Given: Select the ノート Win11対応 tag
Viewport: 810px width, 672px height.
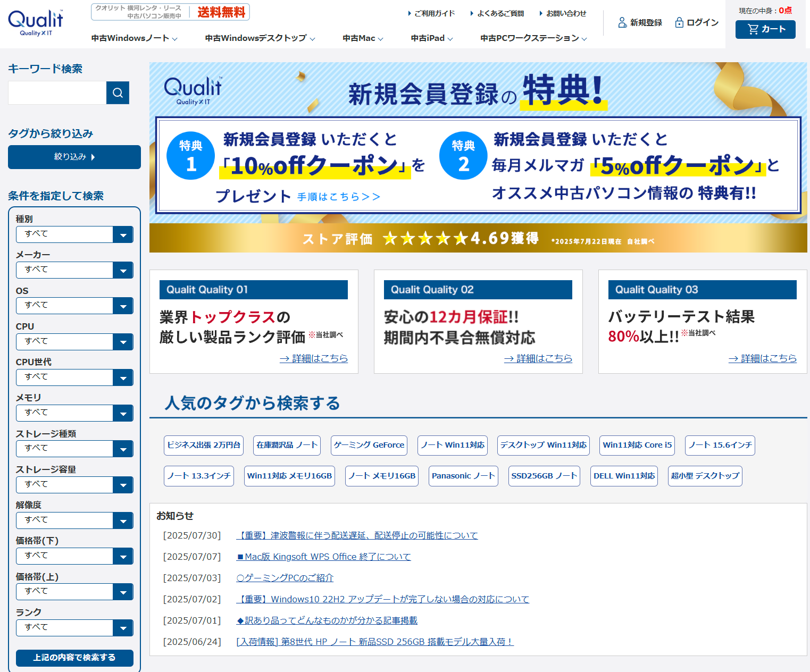Looking at the screenshot, I should [x=453, y=445].
